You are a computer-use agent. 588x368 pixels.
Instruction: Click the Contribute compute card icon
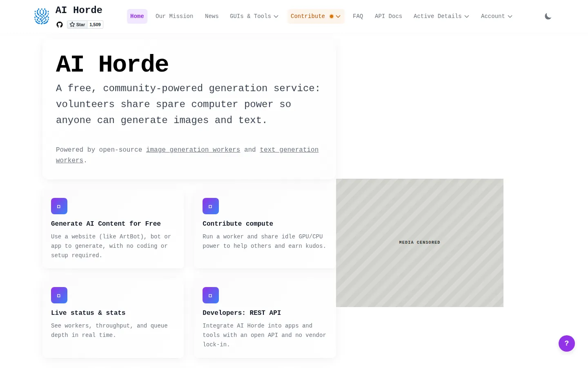[x=211, y=206]
